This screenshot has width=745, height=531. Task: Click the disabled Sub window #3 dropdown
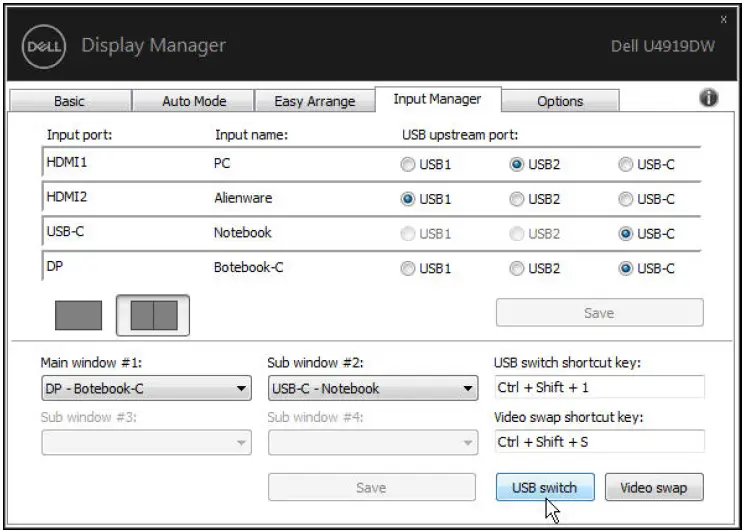146,443
